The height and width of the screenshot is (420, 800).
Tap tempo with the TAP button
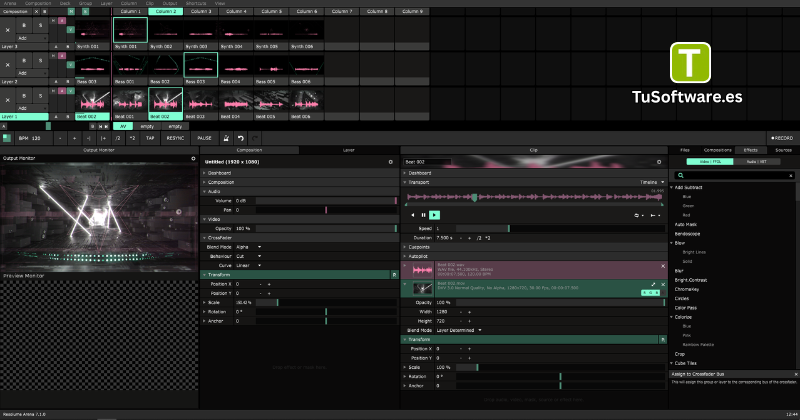click(150, 138)
